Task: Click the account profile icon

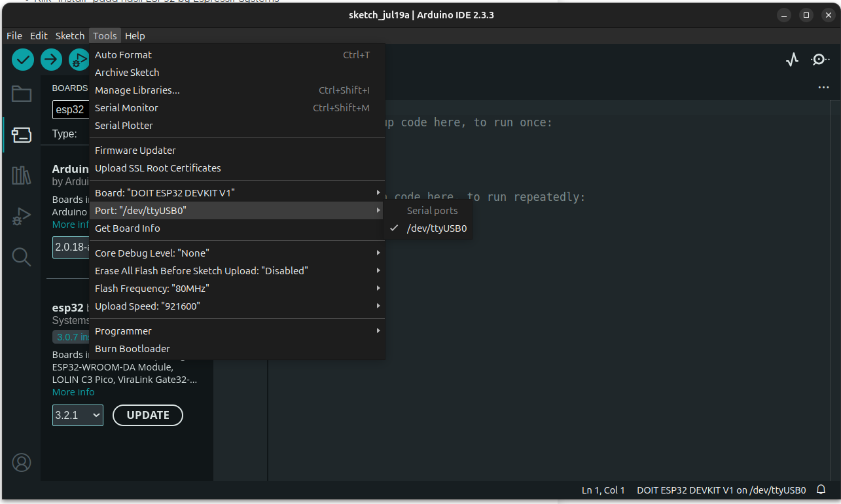Action: tap(22, 463)
